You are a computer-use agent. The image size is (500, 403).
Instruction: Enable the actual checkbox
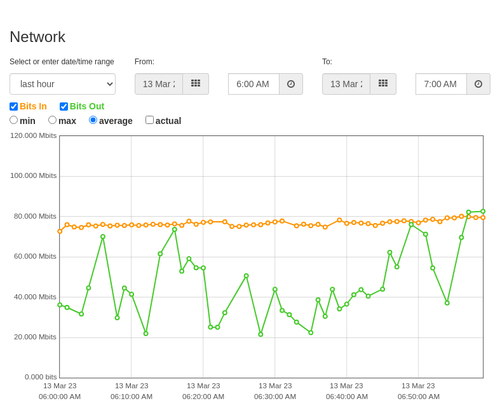pyautogui.click(x=150, y=120)
